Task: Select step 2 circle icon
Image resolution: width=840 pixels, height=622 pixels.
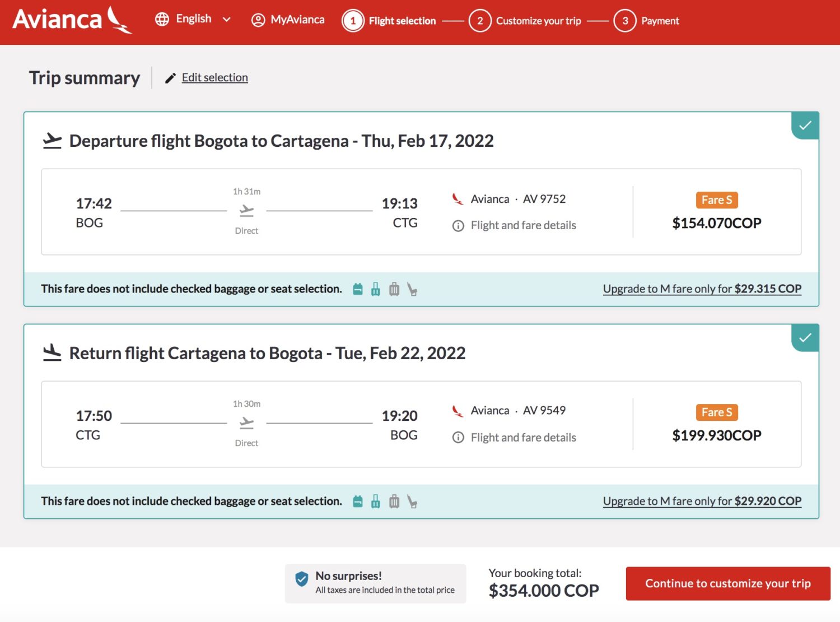Action: [480, 21]
